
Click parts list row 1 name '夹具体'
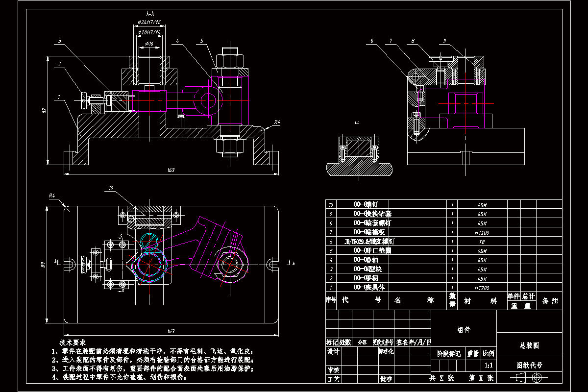click(x=375, y=288)
